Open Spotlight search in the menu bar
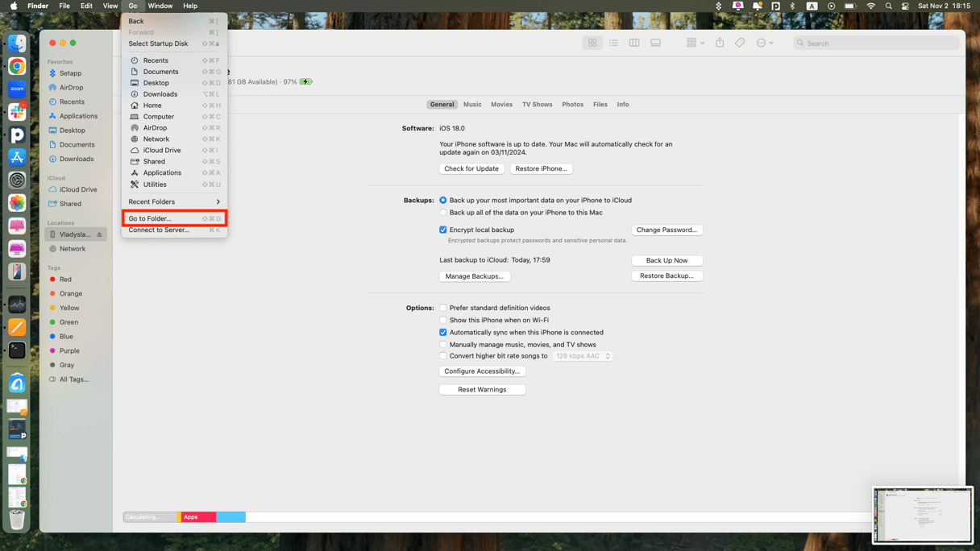 point(888,6)
